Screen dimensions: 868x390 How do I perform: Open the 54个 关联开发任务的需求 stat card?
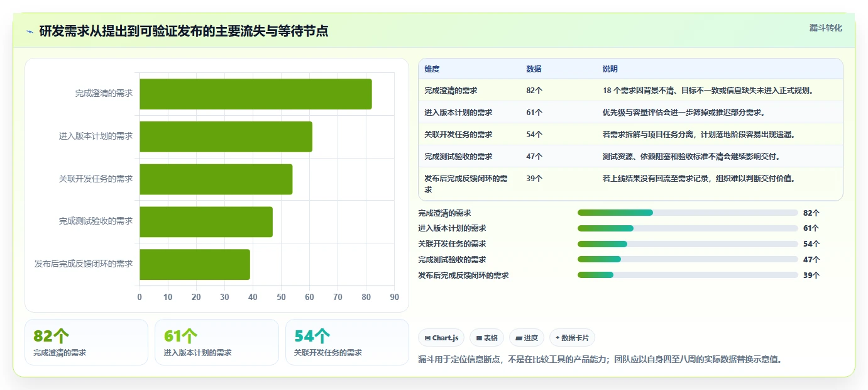point(347,342)
